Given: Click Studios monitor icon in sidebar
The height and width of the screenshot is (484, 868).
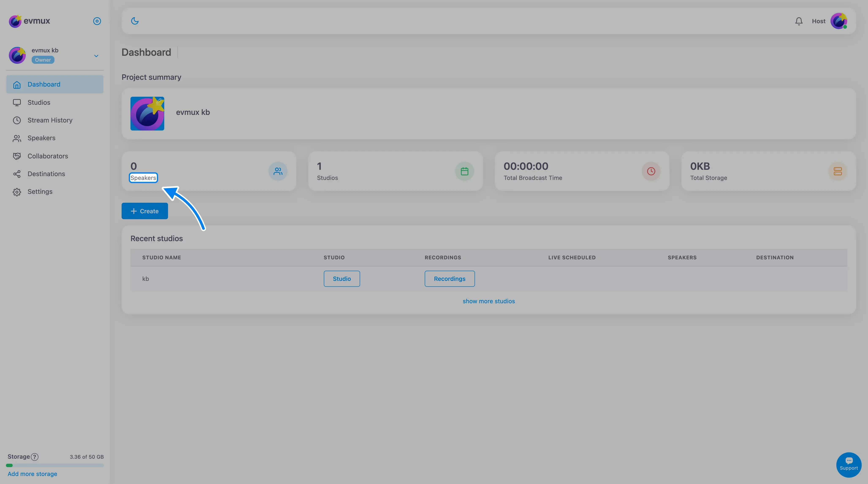Looking at the screenshot, I should click(x=17, y=102).
